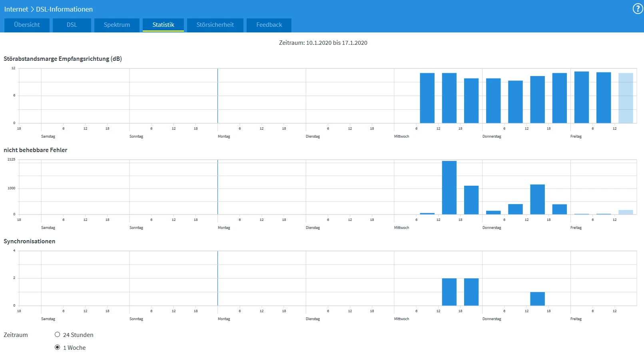644x355 pixels.
Task: Open the help question mark icon
Action: pyautogui.click(x=638, y=9)
